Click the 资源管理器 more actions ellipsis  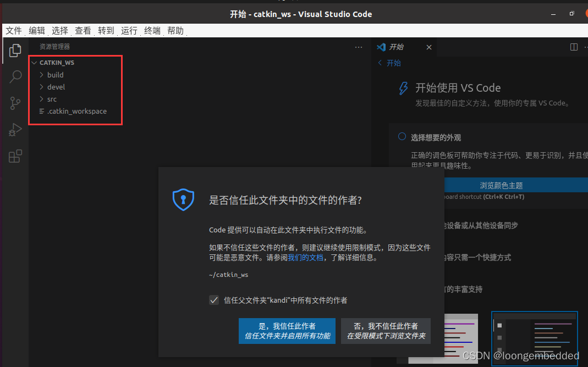(x=359, y=47)
